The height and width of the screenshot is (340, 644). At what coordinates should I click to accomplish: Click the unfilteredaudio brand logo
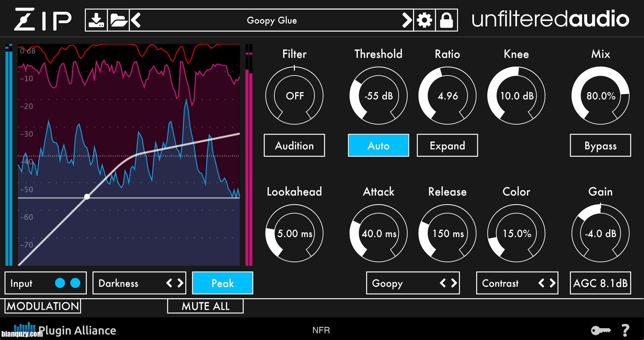point(551,19)
